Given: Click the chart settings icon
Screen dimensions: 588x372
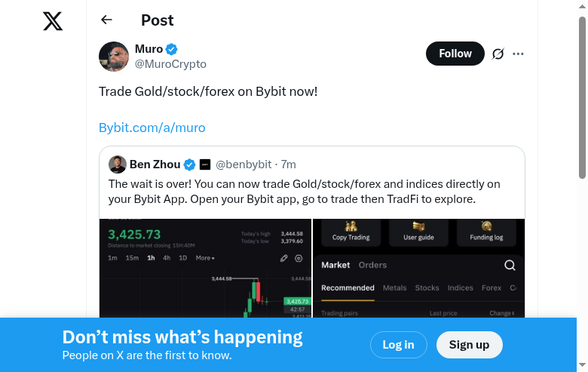Looking at the screenshot, I should pos(299,258).
